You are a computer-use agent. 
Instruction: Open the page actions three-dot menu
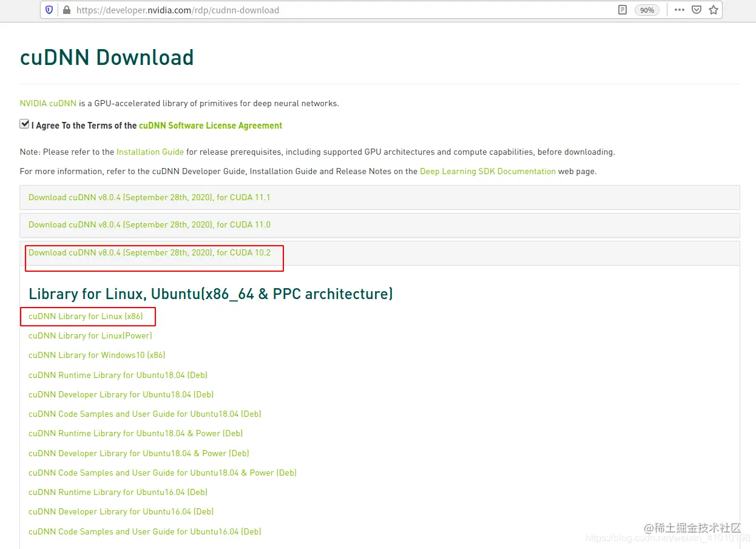point(680,10)
